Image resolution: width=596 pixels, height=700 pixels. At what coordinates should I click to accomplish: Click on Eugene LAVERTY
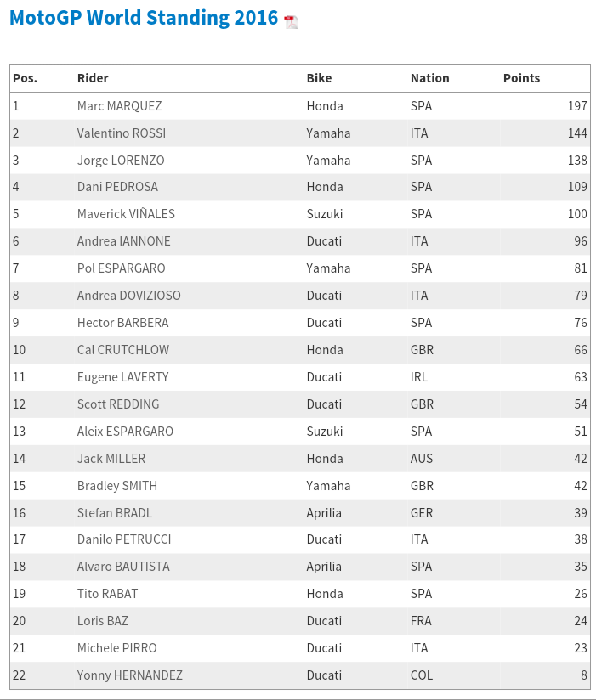[x=122, y=377]
